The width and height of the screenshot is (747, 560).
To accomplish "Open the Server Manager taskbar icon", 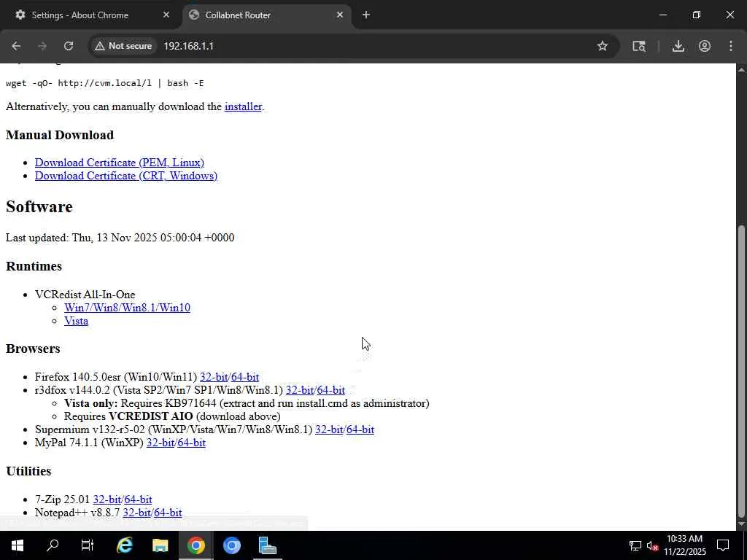I will click(x=267, y=545).
